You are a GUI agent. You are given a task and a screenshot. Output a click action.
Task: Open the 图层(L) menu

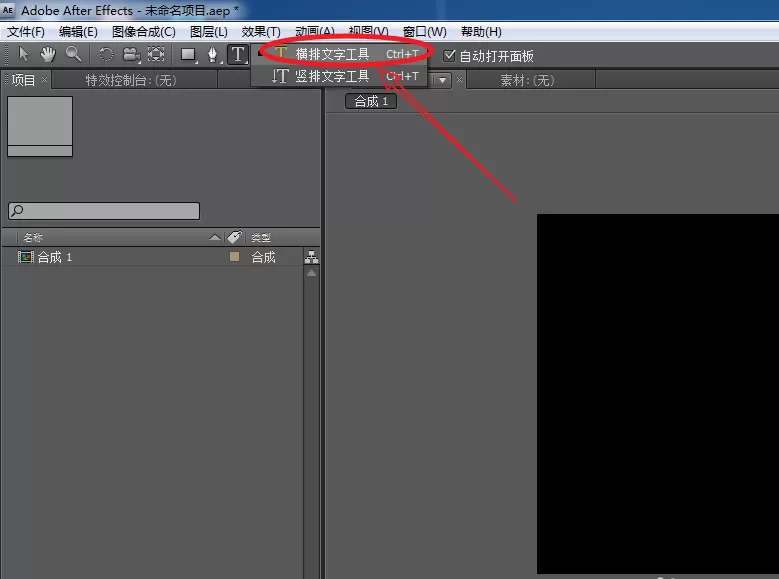pyautogui.click(x=209, y=32)
